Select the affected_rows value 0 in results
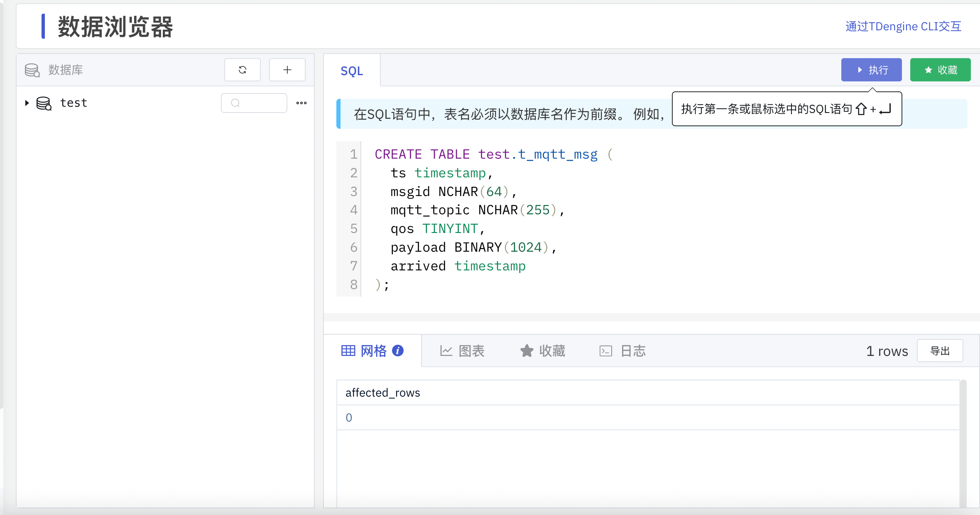Viewport: 980px width, 515px height. coord(349,417)
